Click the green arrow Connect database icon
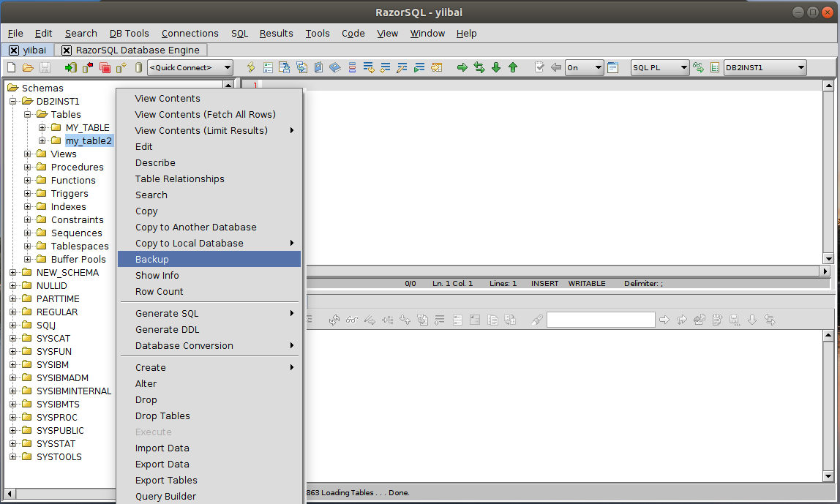The height and width of the screenshot is (504, 840). pyautogui.click(x=70, y=68)
